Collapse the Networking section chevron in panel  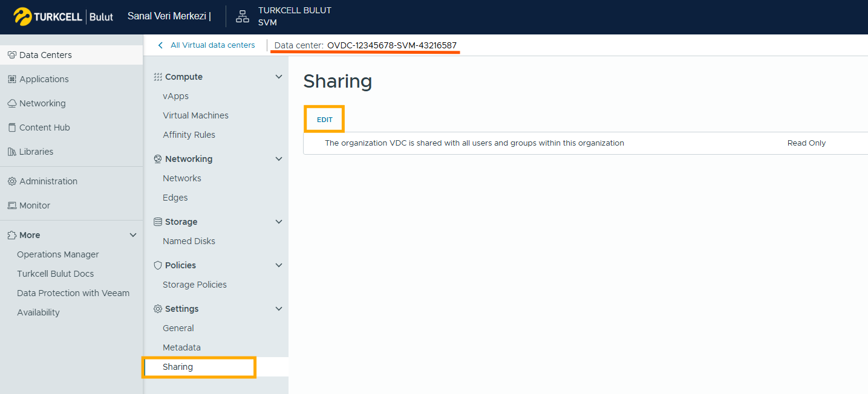pos(279,159)
